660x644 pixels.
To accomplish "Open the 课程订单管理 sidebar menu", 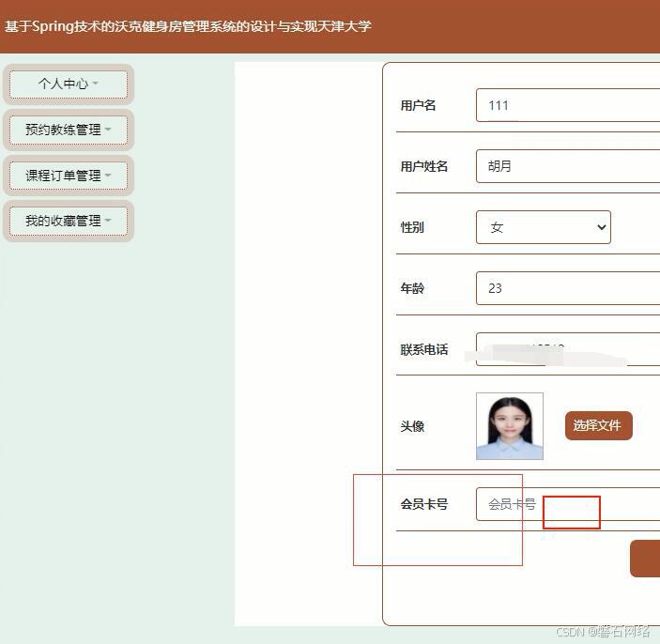I will 69,176.
